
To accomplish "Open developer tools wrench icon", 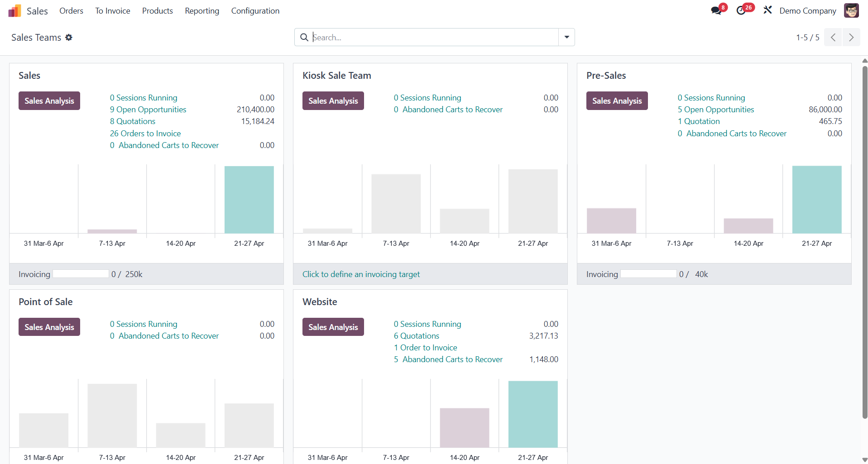I will [767, 10].
